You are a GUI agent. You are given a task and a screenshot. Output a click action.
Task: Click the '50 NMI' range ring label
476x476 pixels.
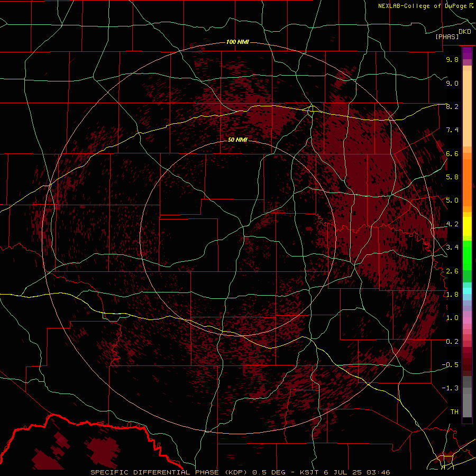tap(237, 140)
